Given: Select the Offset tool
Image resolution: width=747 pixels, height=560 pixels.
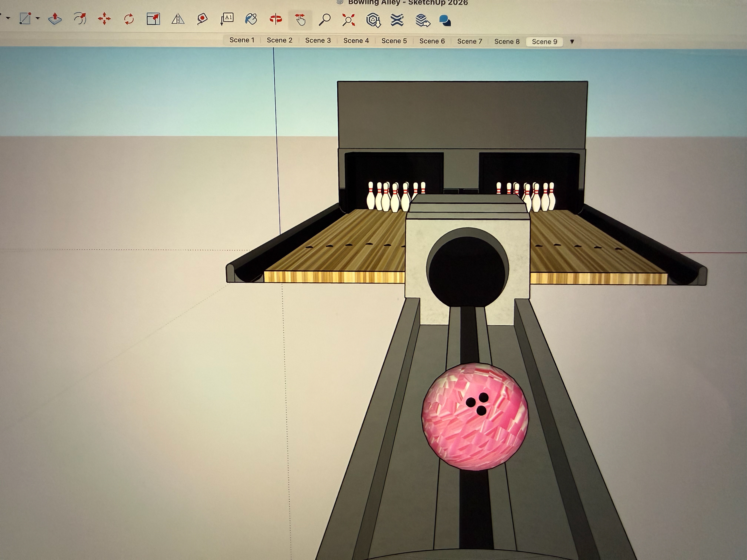Looking at the screenshot, I should [80, 19].
